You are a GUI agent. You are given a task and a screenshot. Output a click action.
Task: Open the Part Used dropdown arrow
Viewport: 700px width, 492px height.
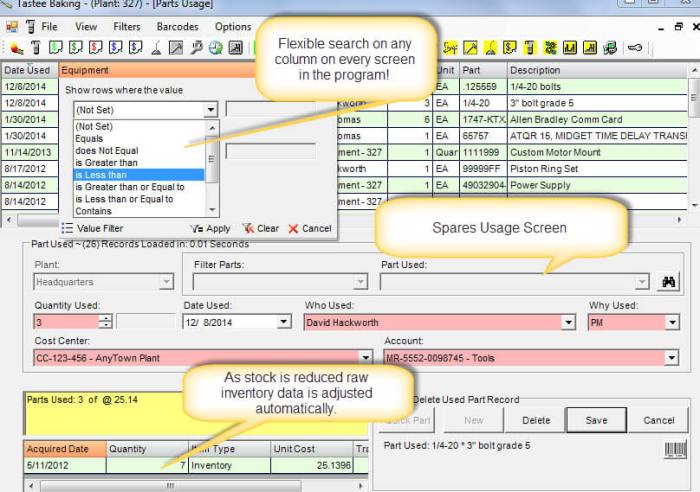(x=642, y=282)
